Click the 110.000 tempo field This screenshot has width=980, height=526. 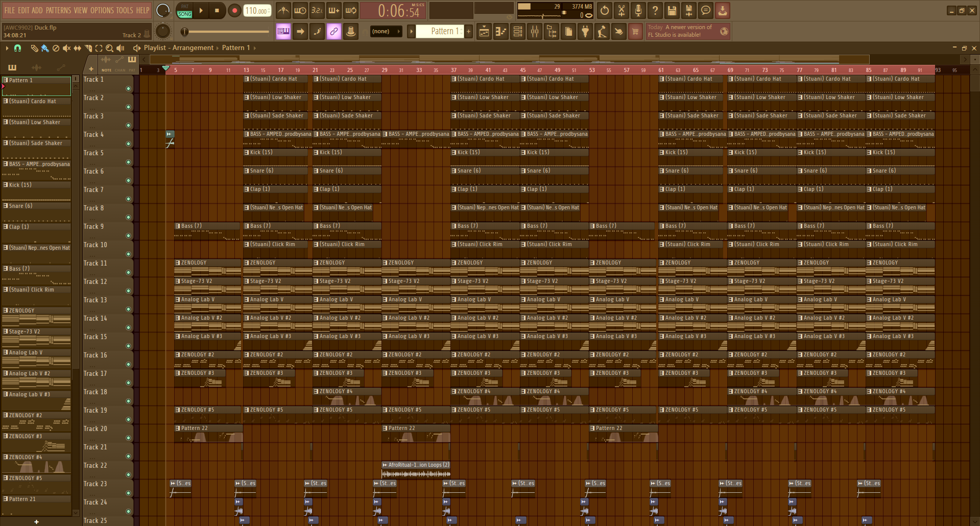click(257, 11)
